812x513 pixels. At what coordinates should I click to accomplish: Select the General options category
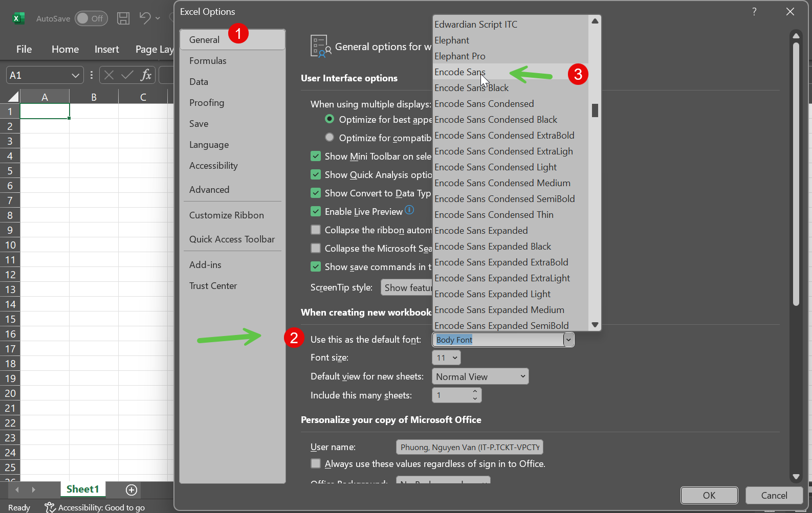(232, 40)
